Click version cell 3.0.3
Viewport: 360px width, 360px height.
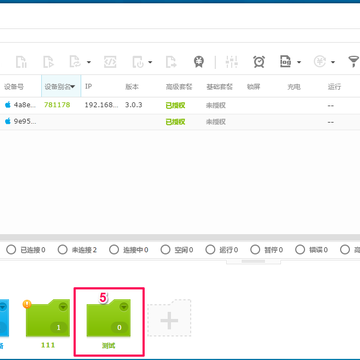[134, 105]
